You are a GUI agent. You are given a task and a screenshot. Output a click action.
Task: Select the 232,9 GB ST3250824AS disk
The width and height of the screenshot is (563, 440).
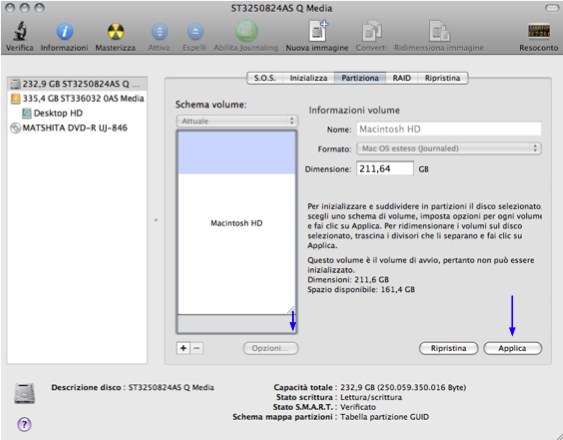tap(77, 84)
